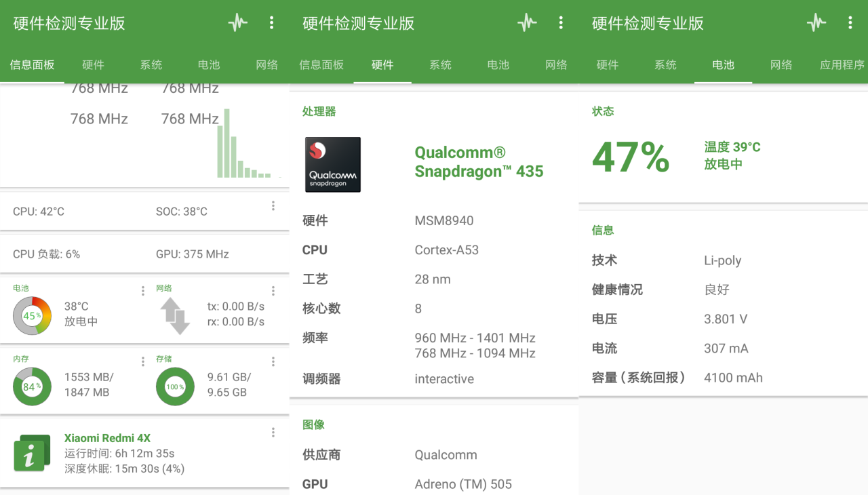
Task: Tap Adreno (TM) 505 GPU value
Action: pyautogui.click(x=463, y=484)
